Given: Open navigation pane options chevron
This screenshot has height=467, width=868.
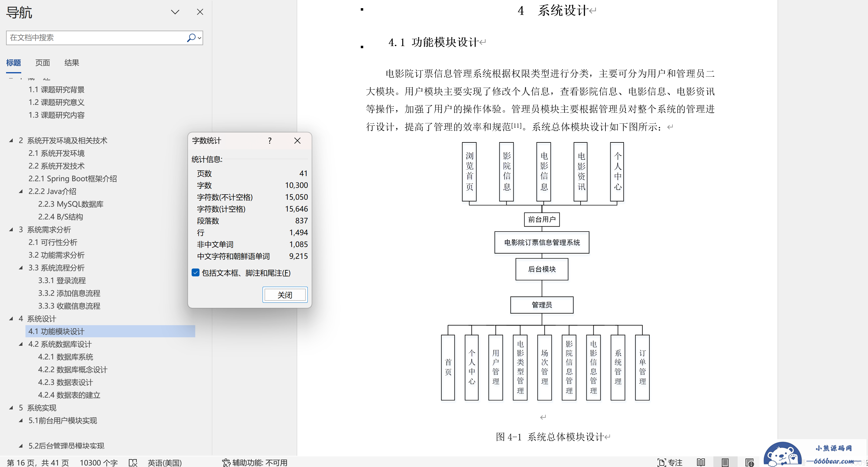Looking at the screenshot, I should 175,12.
